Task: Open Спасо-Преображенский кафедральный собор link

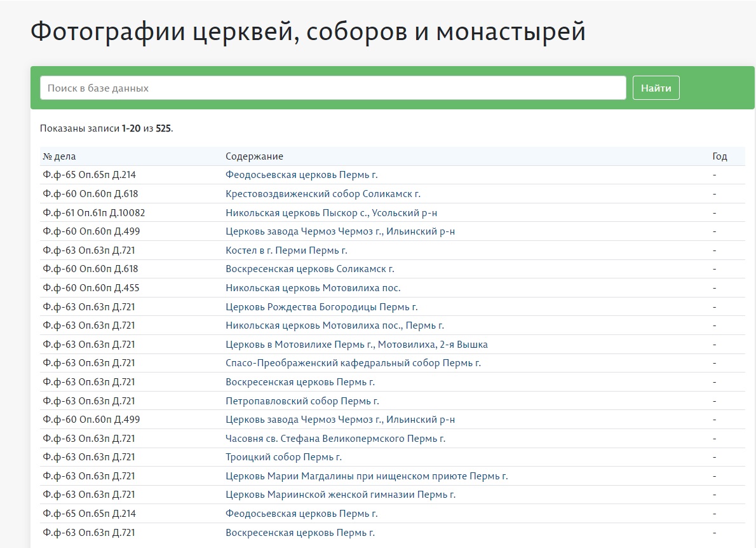Action: [x=353, y=363]
